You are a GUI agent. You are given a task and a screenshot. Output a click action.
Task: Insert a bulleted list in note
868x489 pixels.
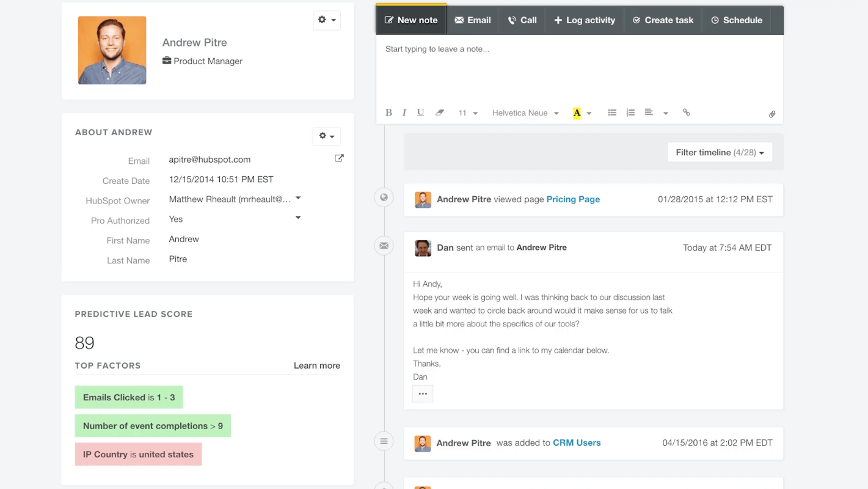pyautogui.click(x=612, y=112)
